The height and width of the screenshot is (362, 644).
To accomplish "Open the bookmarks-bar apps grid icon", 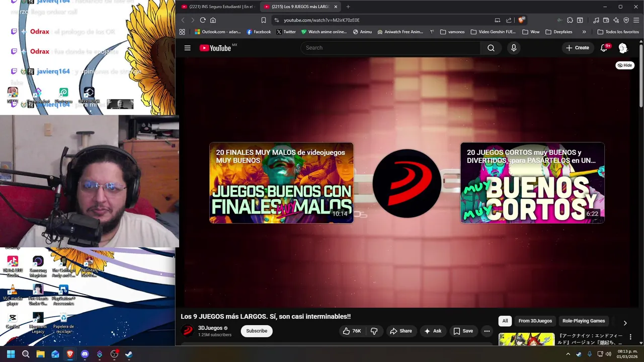I will click(182, 32).
